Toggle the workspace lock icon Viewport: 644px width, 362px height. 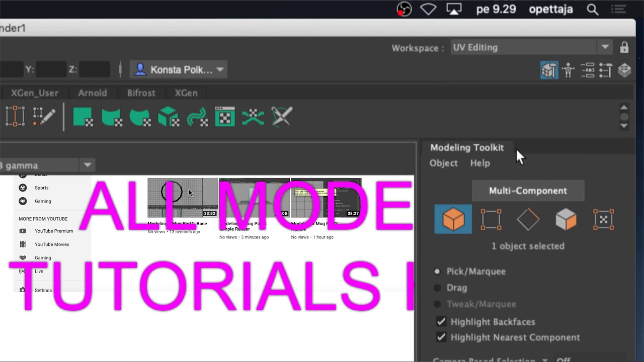tap(624, 48)
